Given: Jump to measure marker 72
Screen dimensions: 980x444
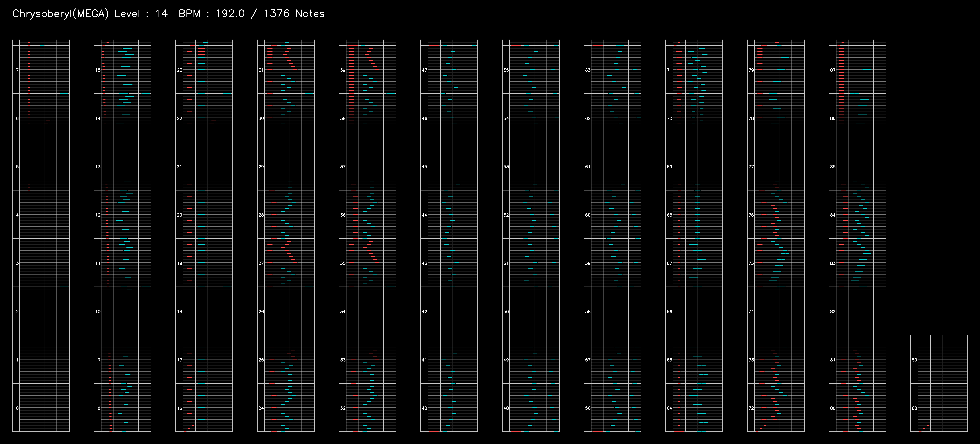Looking at the screenshot, I should (x=751, y=408).
